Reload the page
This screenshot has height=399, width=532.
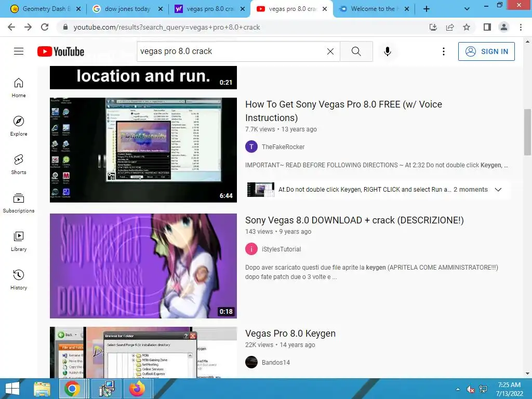[45, 27]
